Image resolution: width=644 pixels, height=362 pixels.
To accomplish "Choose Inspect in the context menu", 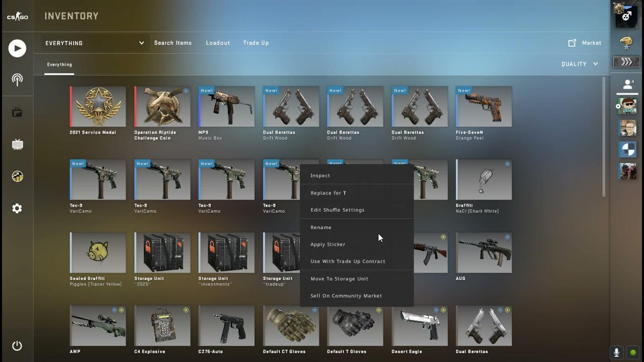I will click(357, 175).
